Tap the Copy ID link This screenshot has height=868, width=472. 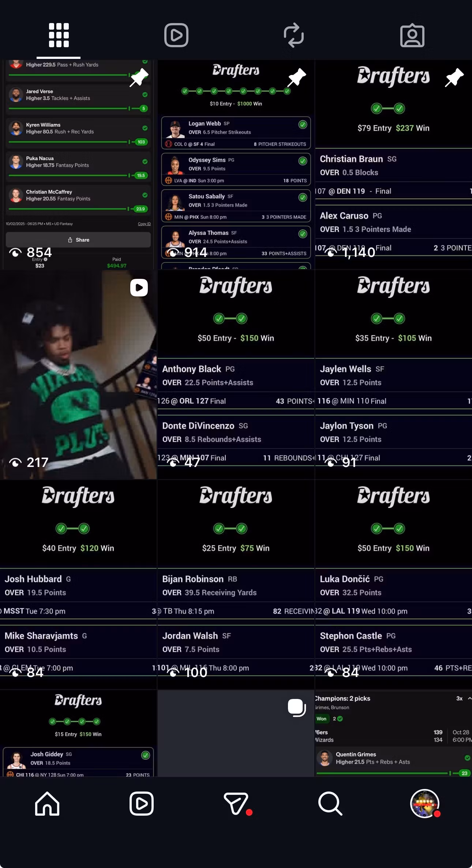coord(144,224)
